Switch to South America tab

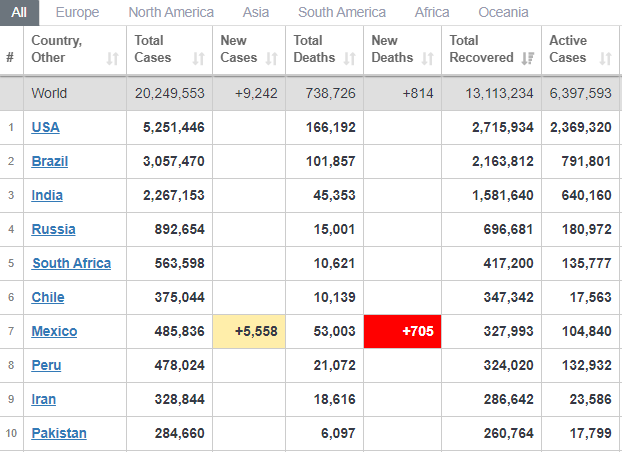pyautogui.click(x=341, y=12)
